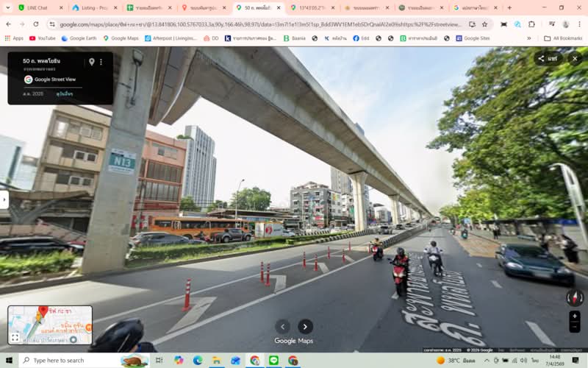
Task: Click the minimap thumbnail
Action: click(50, 325)
